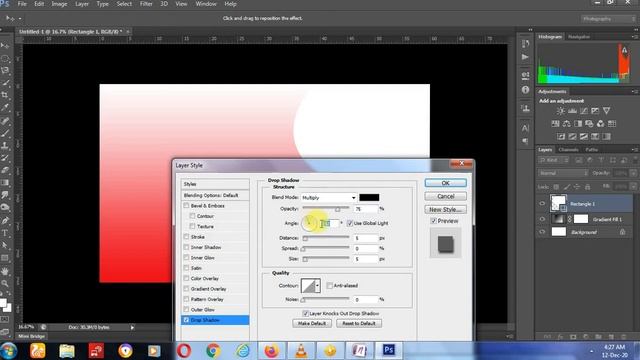Add a Brightness/Contrast adjustment
640x360 pixels.
tap(561, 111)
